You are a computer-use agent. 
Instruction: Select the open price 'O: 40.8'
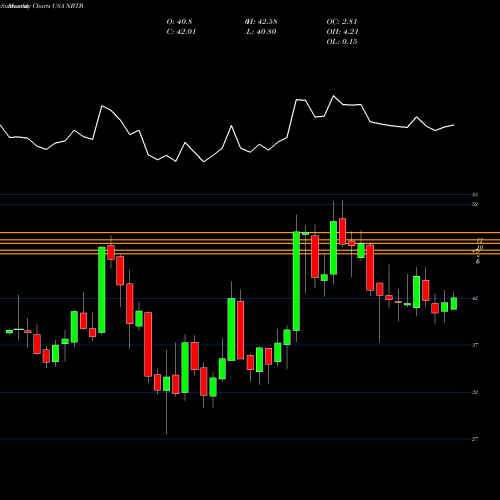(x=179, y=22)
